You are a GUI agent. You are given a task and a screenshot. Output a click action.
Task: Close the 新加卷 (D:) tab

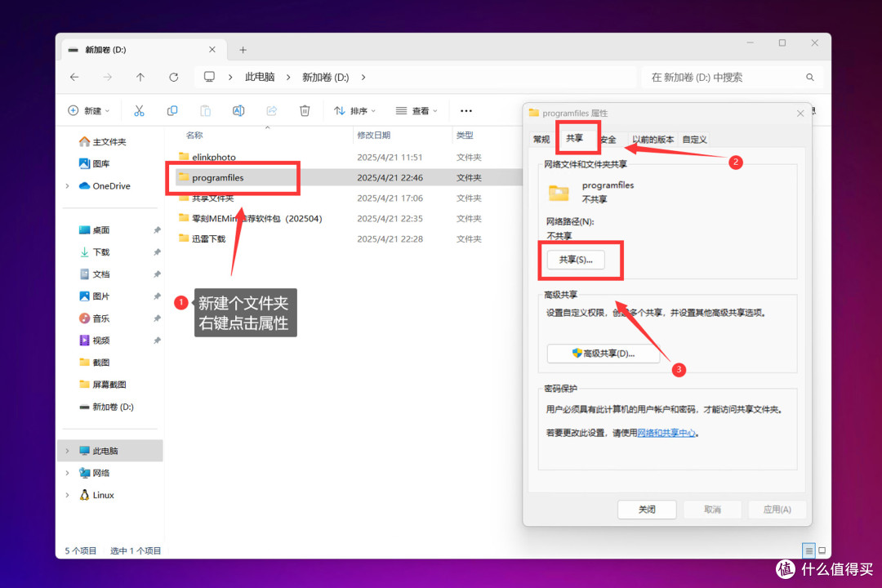pos(212,50)
